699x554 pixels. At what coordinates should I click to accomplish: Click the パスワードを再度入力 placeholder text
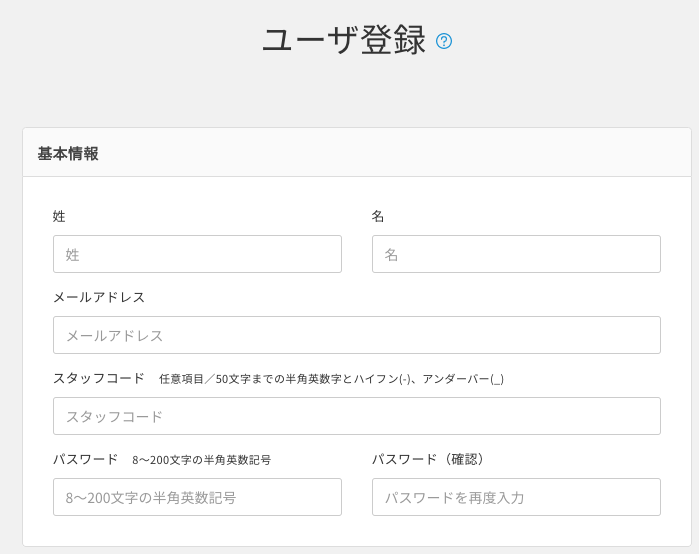pyautogui.click(x=454, y=497)
